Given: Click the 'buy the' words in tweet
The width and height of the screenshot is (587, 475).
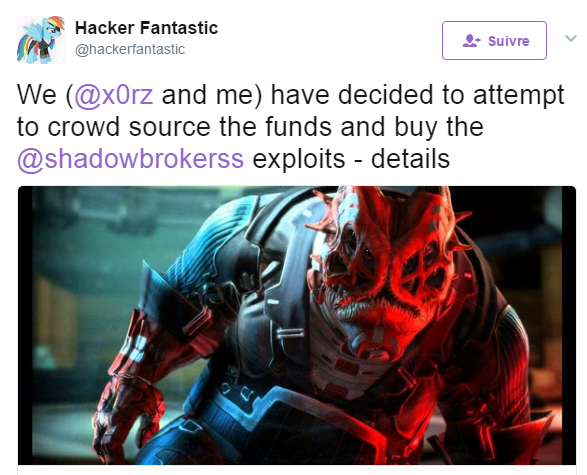Looking at the screenshot, I should coord(439,127).
